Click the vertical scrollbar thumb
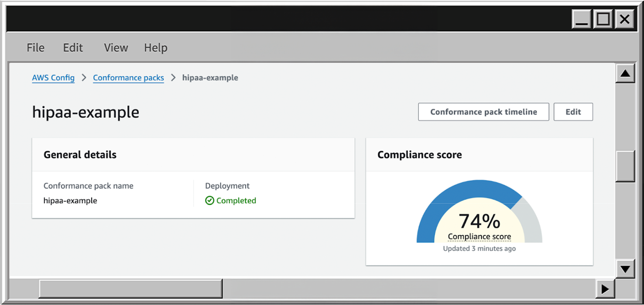The image size is (644, 305). coord(625,166)
